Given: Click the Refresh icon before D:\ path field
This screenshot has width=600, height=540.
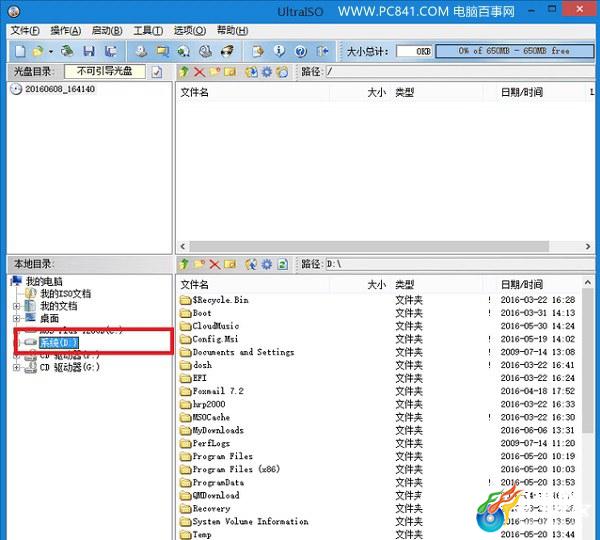Looking at the screenshot, I should click(x=282, y=264).
